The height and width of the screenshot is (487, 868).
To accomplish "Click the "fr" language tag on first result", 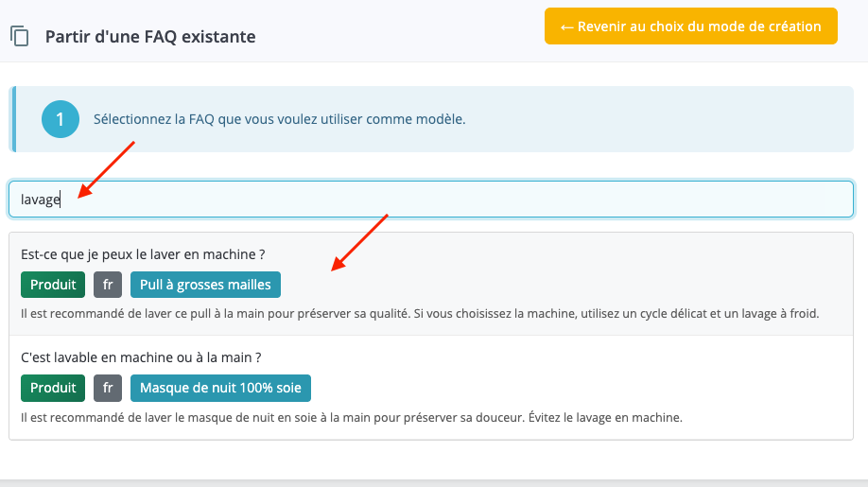I will (x=108, y=285).
